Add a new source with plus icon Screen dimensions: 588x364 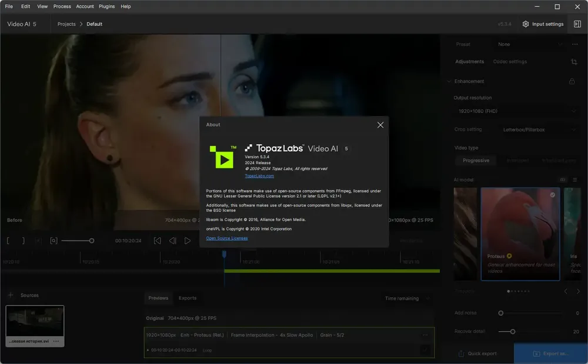click(11, 295)
